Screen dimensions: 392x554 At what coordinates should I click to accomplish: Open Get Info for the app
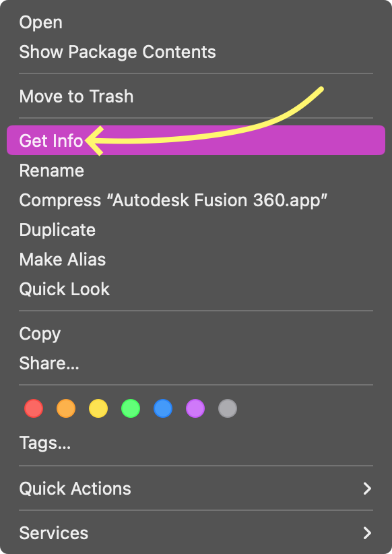[51, 140]
